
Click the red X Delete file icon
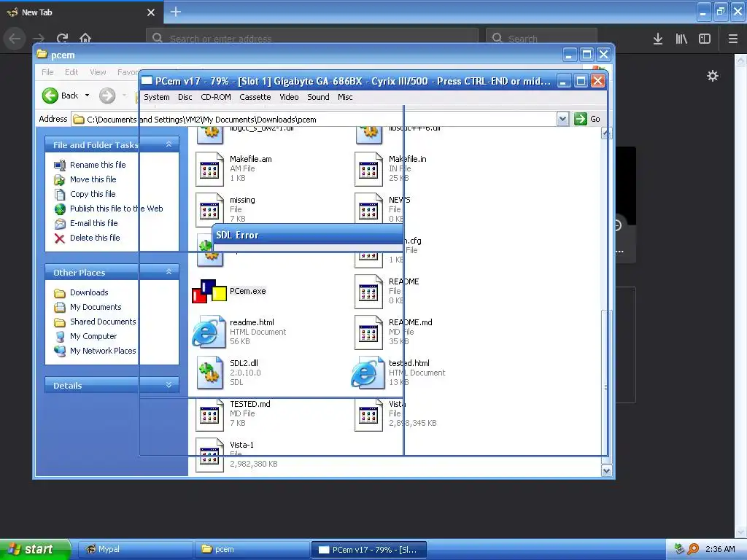click(60, 238)
